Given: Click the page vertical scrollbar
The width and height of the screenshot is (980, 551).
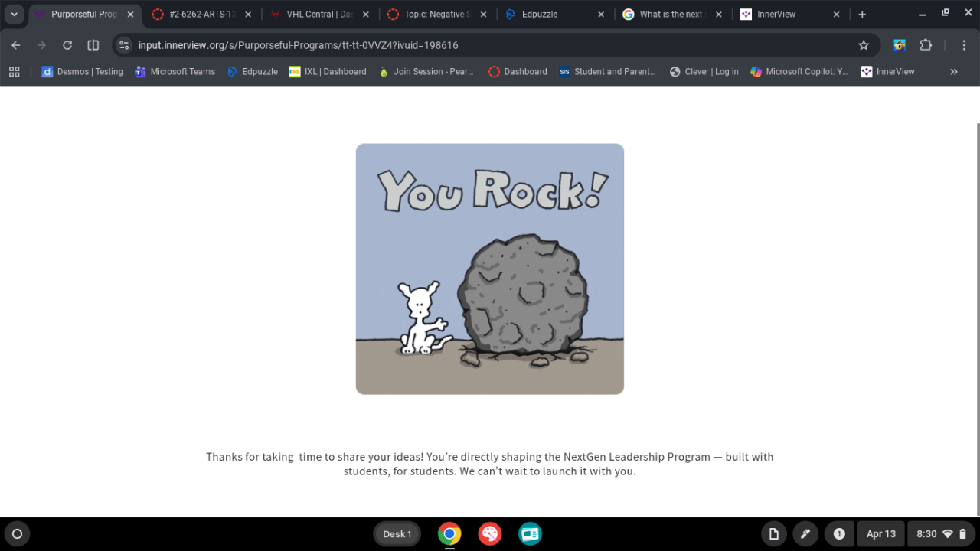Looking at the screenshot, I should click(x=978, y=318).
